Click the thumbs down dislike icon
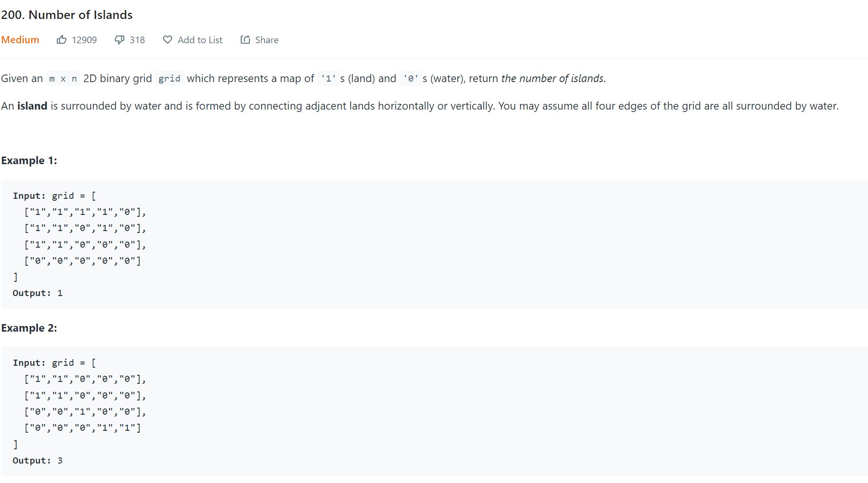 pyautogui.click(x=119, y=40)
